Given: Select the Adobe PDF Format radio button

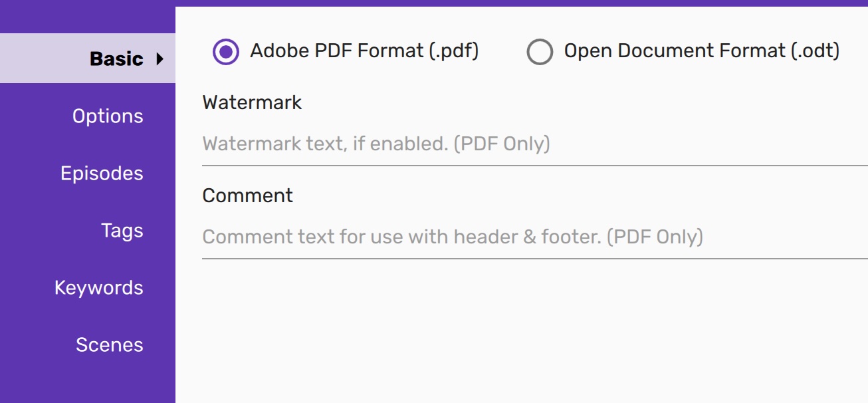Looking at the screenshot, I should (x=226, y=51).
